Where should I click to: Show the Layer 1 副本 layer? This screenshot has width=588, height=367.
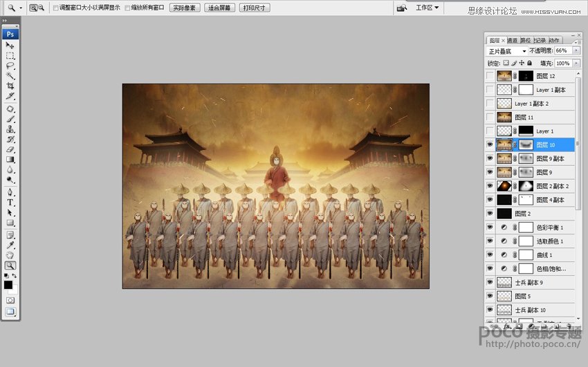coord(490,90)
